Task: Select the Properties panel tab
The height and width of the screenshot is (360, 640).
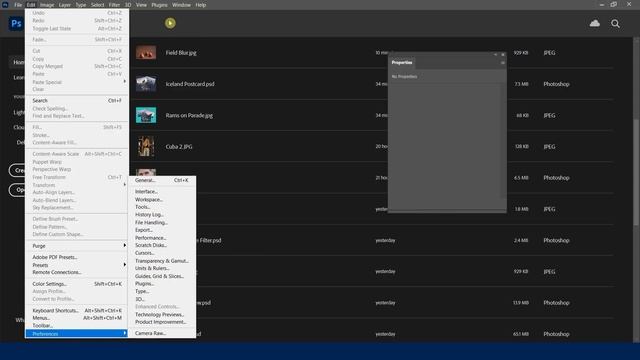Action: (402, 62)
